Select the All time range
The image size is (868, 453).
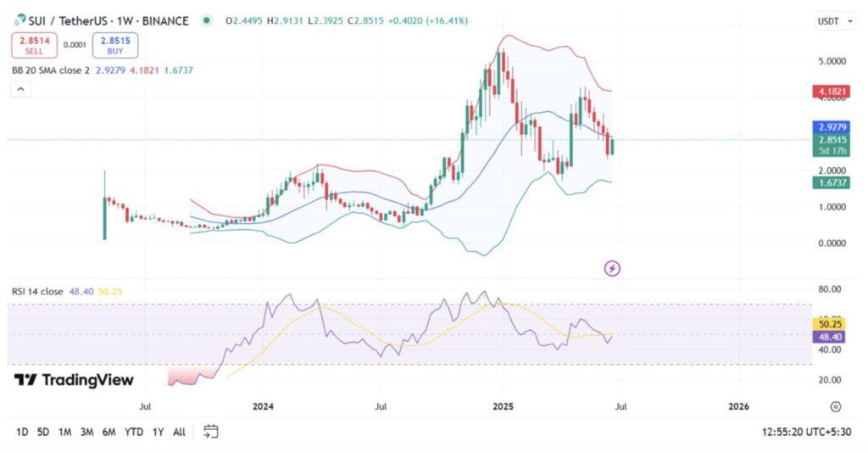coord(179,432)
